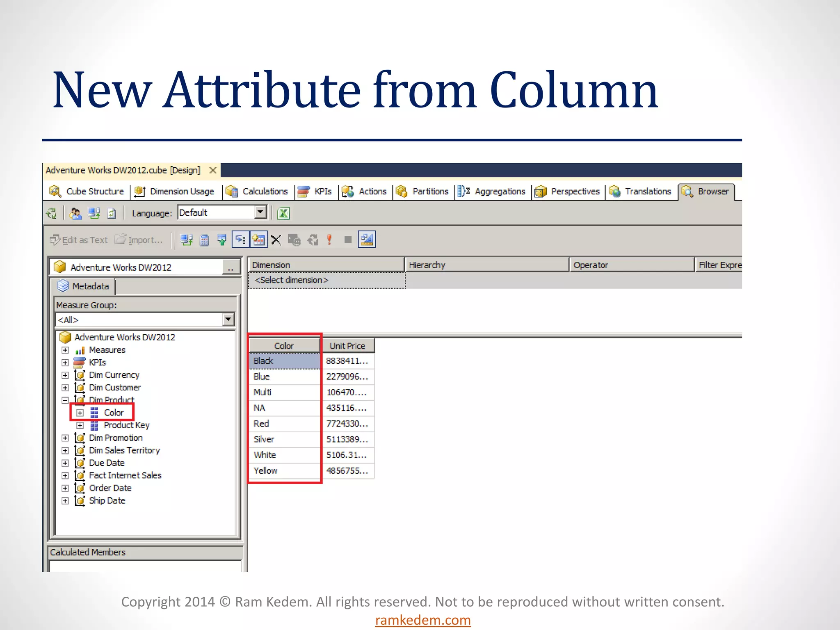840x630 pixels.
Task: Click the Change User icon
Action: [75, 213]
